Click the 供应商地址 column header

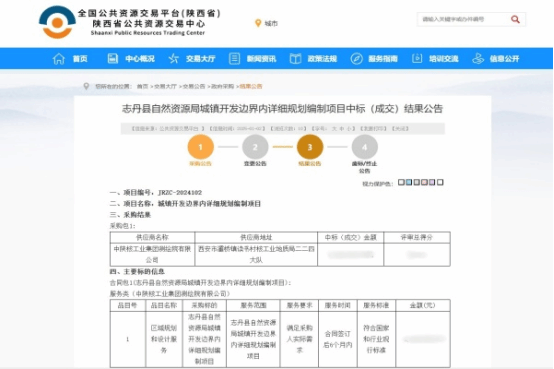click(x=256, y=237)
